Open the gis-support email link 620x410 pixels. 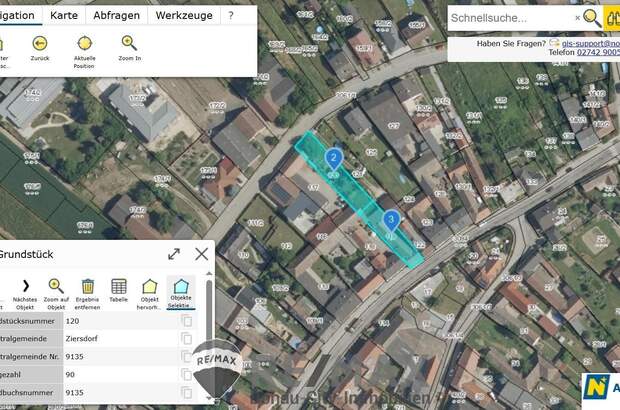[591, 43]
